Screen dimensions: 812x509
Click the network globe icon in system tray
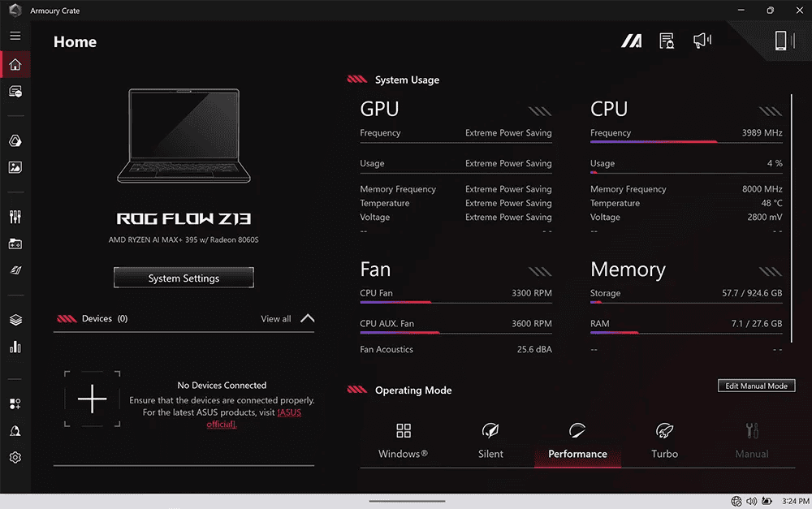tap(736, 501)
